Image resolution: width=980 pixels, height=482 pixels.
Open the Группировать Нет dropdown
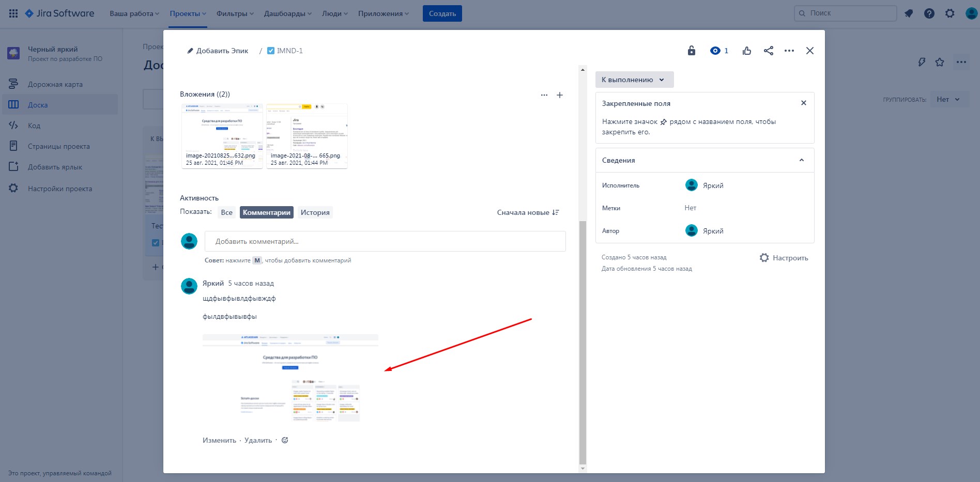pos(948,99)
